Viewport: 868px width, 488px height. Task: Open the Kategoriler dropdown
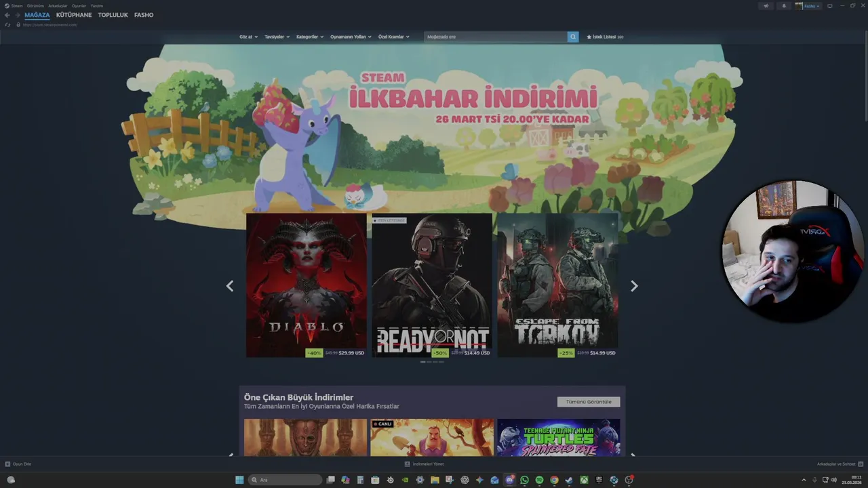[310, 37]
